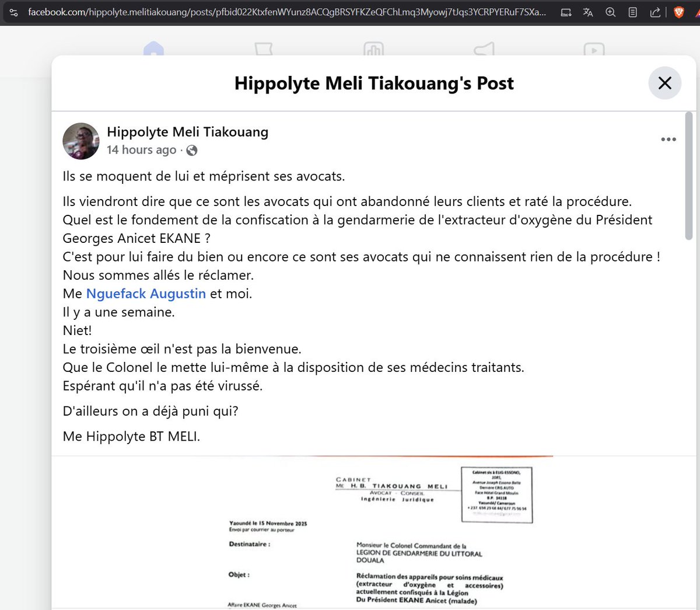The height and width of the screenshot is (610, 700).
Task: Click 'Objet :' label in the letter
Action: [239, 574]
